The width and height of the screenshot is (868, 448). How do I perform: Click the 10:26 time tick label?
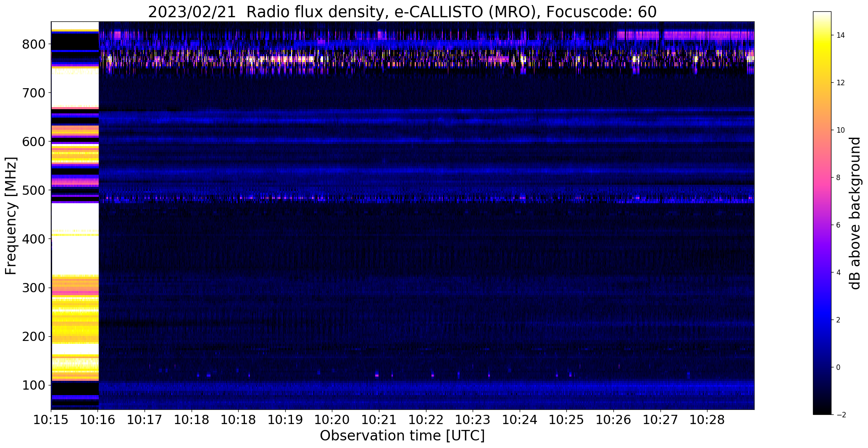614,420
